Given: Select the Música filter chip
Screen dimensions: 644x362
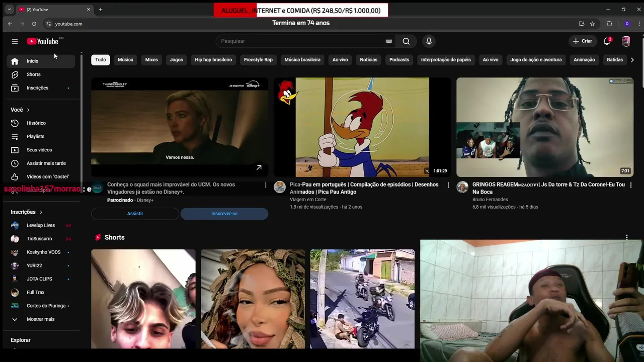Looking at the screenshot, I should coord(125,60).
